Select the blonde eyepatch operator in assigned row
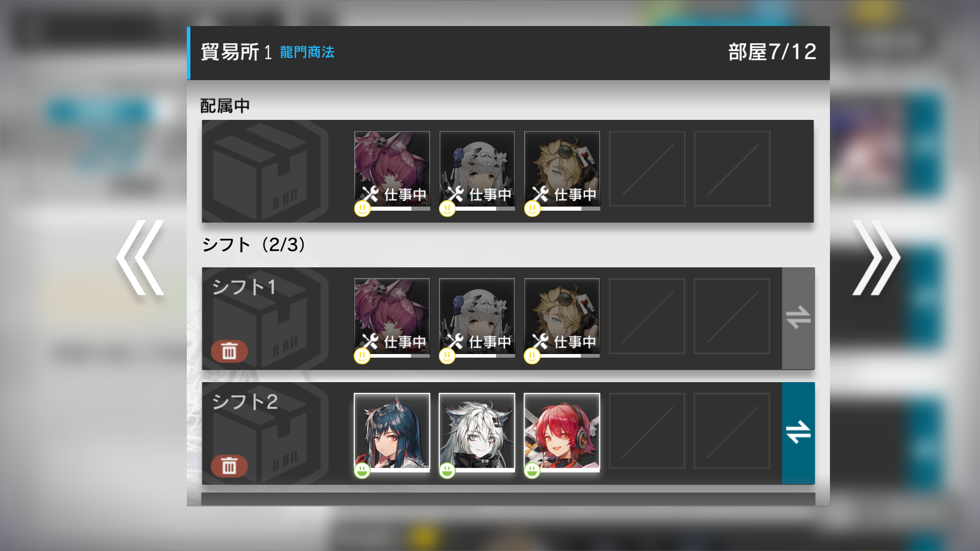 tap(562, 171)
